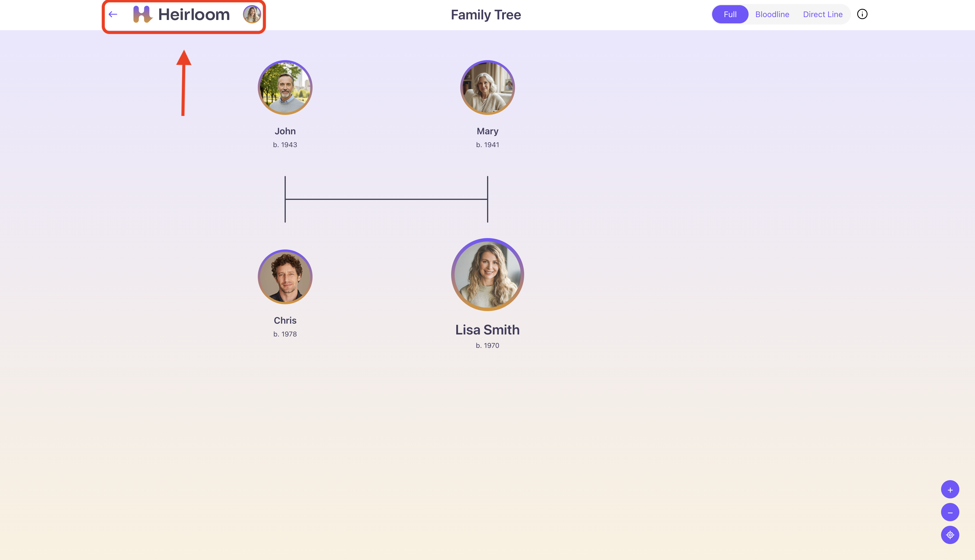Click the Heirloom H logo
This screenshot has width=975, height=560.
142,14
